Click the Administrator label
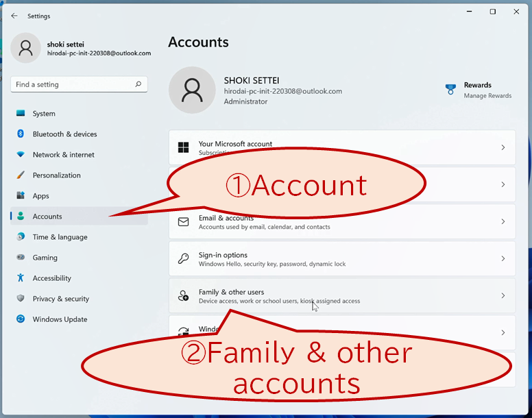The image size is (532, 418). (245, 101)
